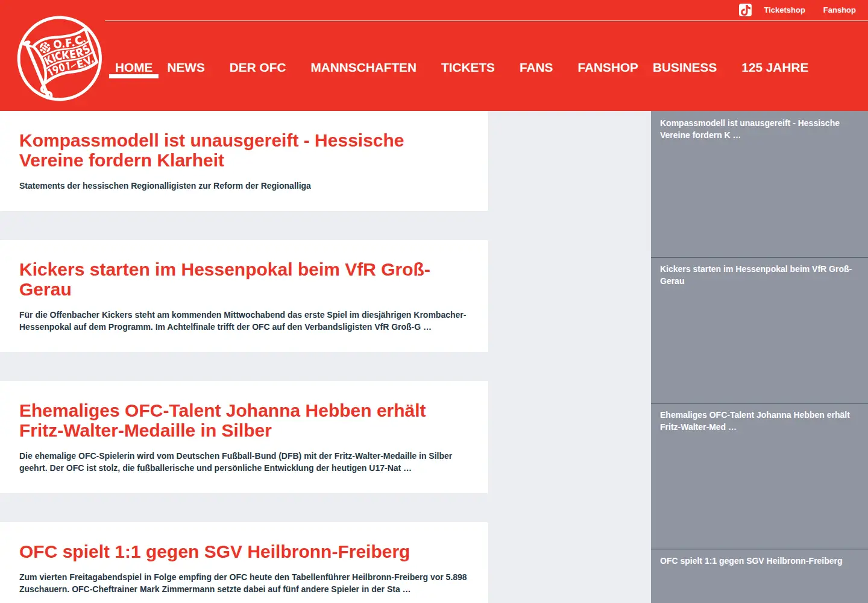
Task: Open the Ticketshop link
Action: [x=784, y=10]
